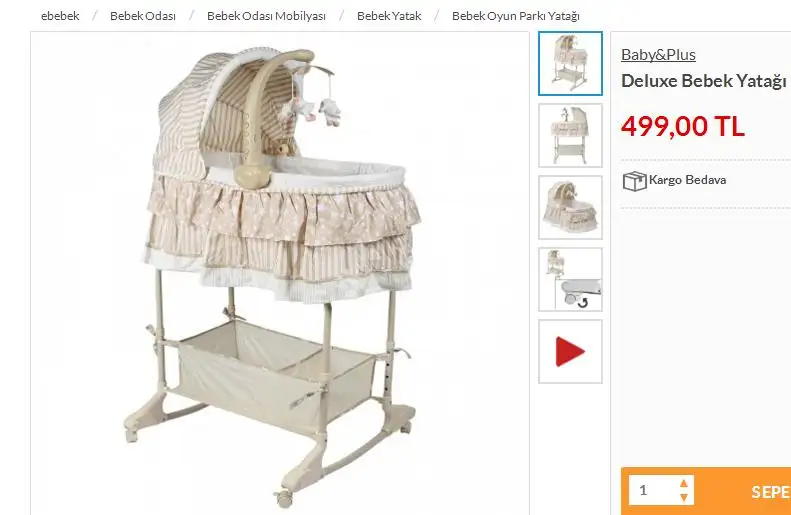This screenshot has height=515, width=791.
Task: Navigate to Bebek Yatak breadcrumb
Action: click(389, 16)
